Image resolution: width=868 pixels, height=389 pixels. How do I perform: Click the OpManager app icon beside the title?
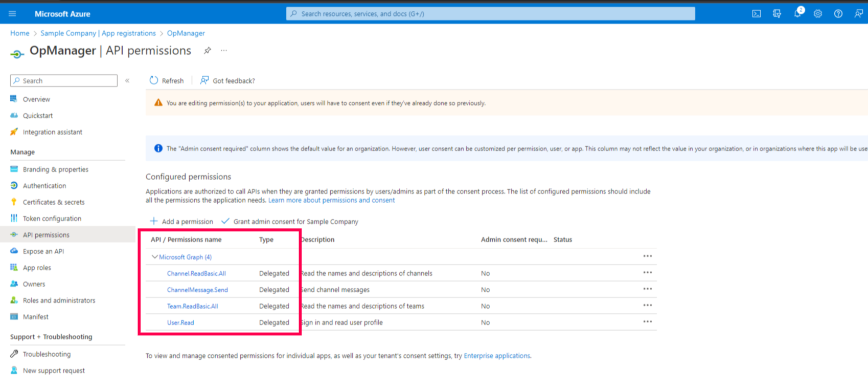point(17,54)
